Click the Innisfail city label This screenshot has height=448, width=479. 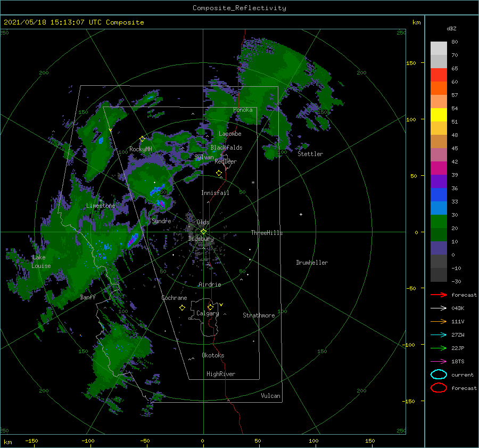coord(215,193)
